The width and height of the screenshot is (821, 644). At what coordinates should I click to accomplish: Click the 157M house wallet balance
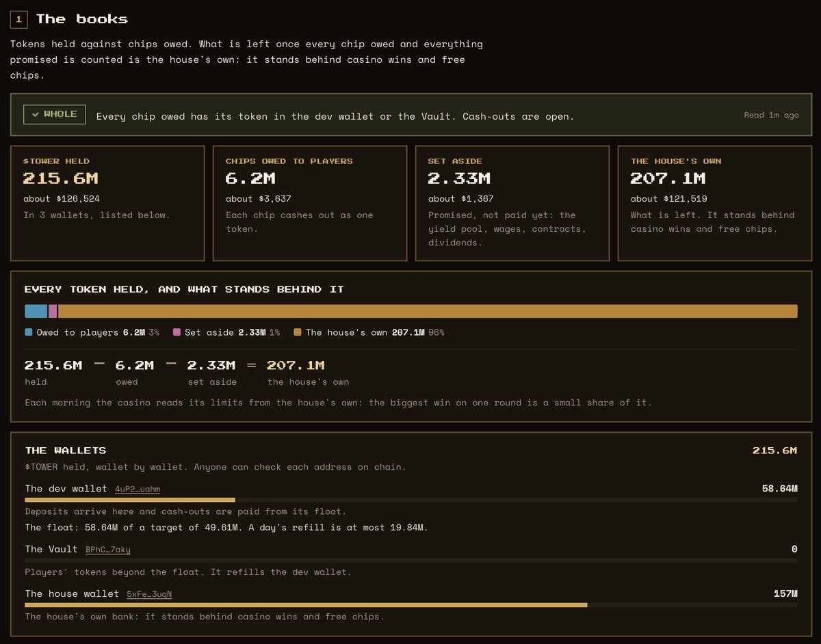pyautogui.click(x=785, y=593)
